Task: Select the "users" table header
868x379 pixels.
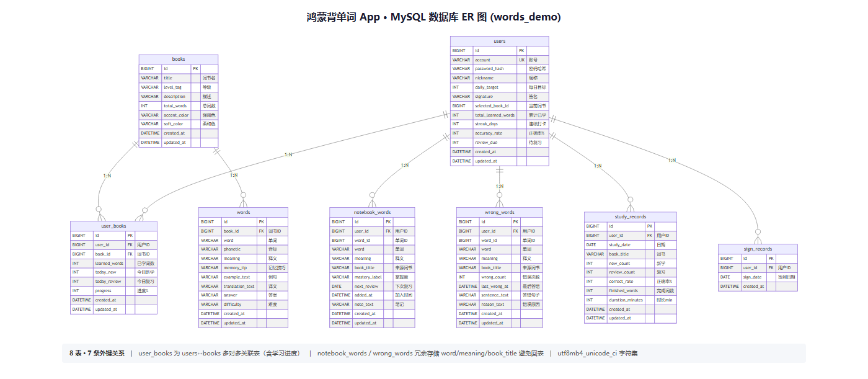Action: [500, 41]
